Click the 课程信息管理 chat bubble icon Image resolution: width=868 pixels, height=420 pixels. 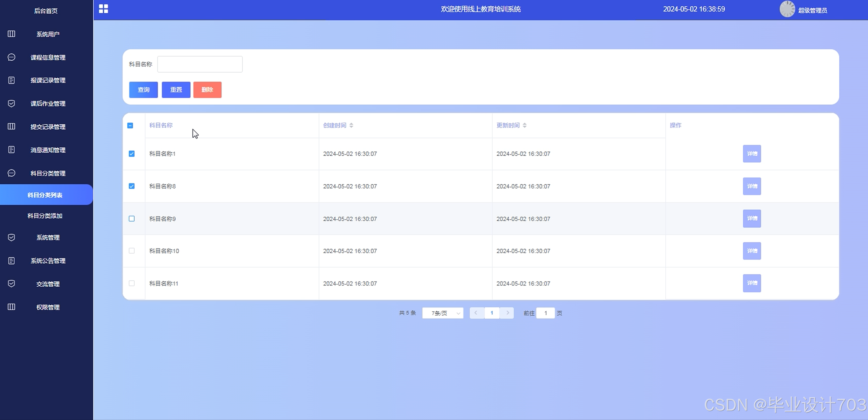pos(11,57)
